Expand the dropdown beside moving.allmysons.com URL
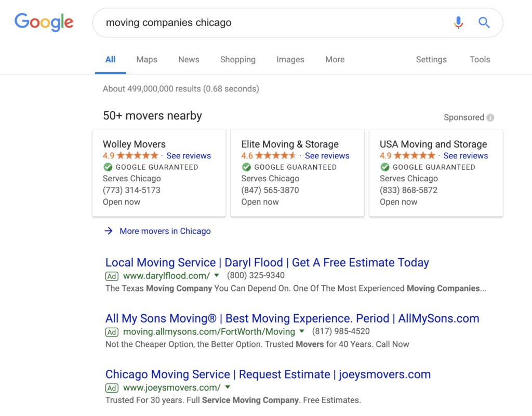 pos(302,331)
